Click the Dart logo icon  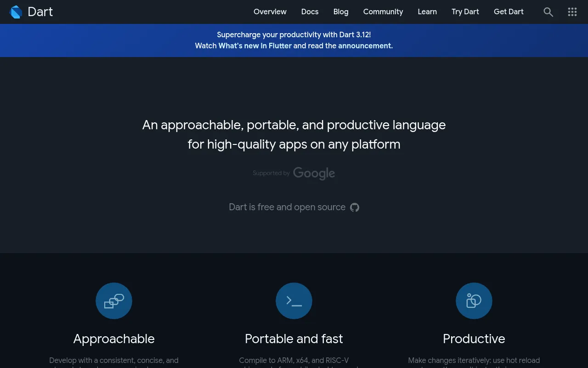pyautogui.click(x=16, y=12)
